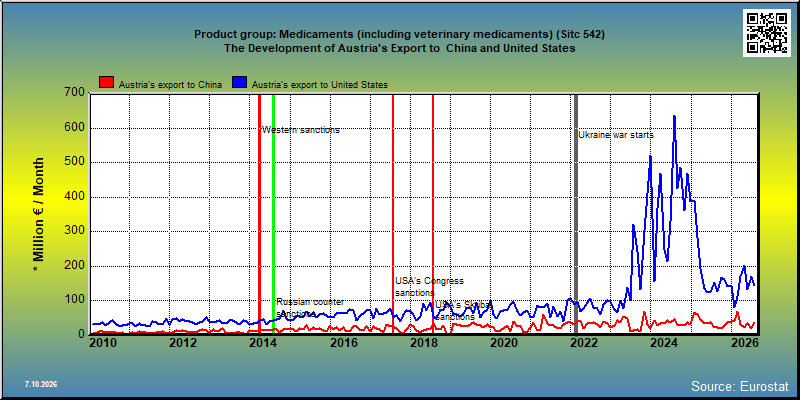The image size is (800, 400).
Task: Click the x-axis year 2026
Action: (x=743, y=342)
